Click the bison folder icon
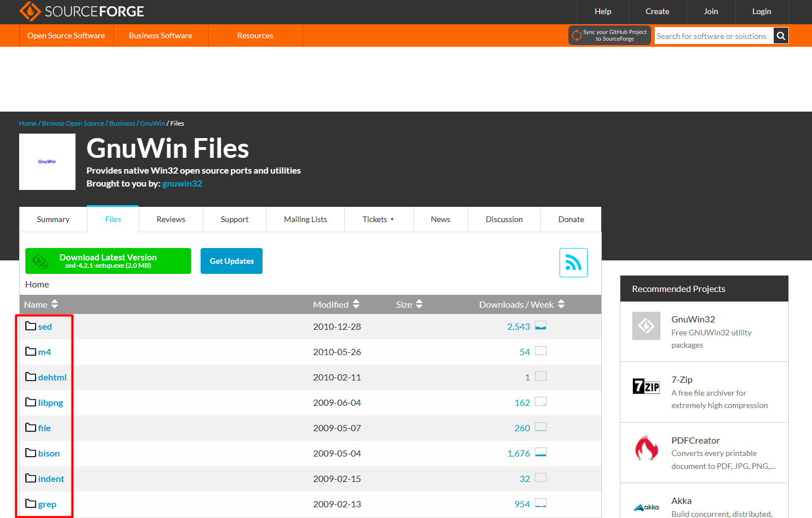The image size is (812, 518). [31, 453]
